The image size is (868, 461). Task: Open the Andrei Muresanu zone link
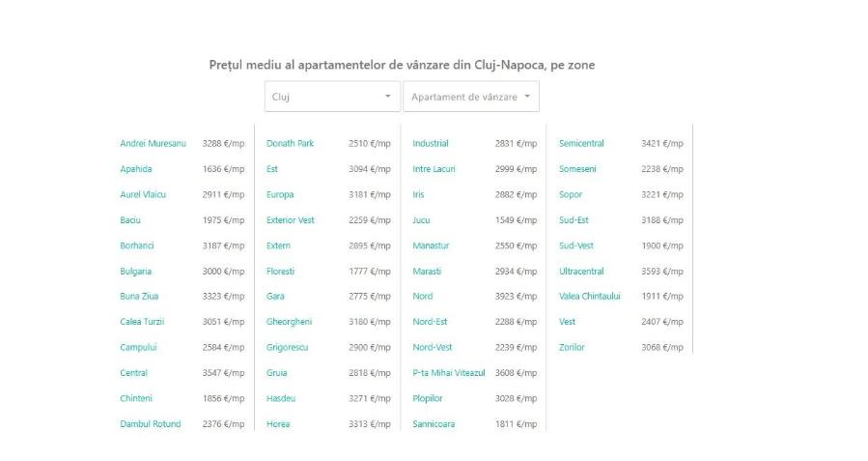click(x=153, y=144)
